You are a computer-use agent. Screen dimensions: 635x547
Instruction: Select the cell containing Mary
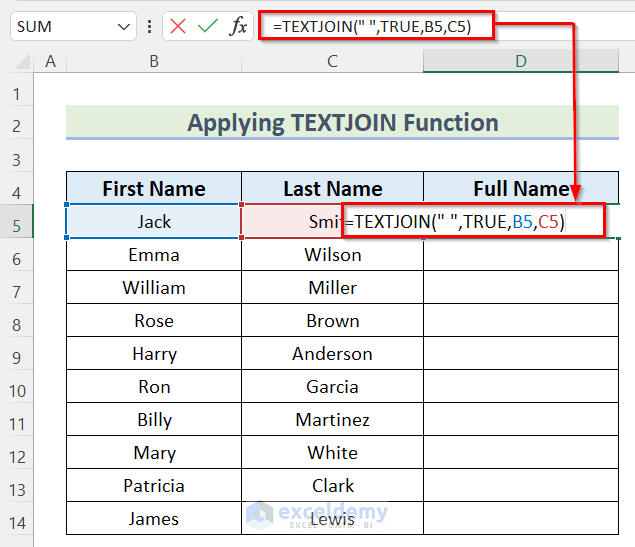click(x=154, y=453)
